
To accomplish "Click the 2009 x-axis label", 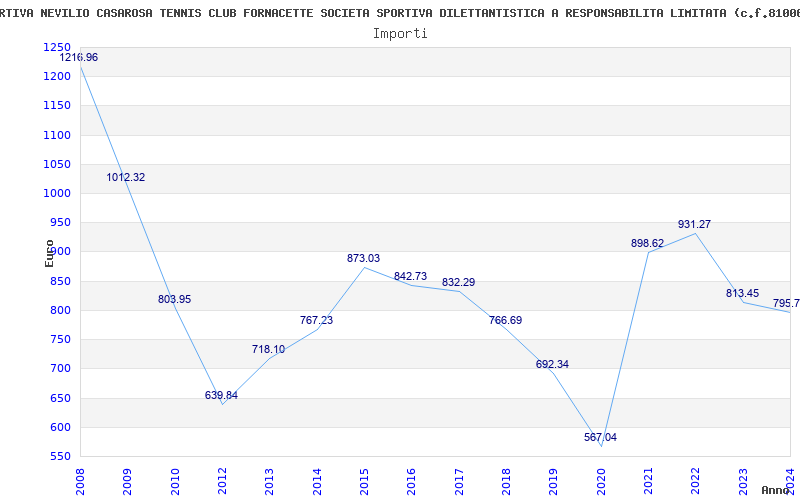I will pos(127,482).
